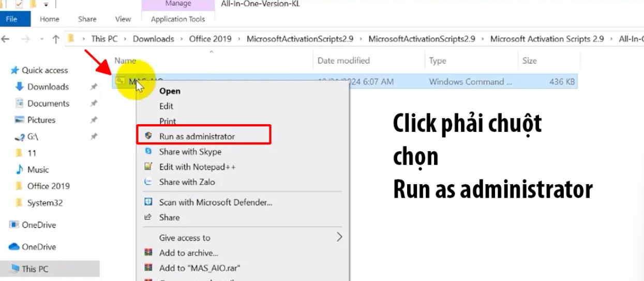Open the folder named 11 in sidebar
This screenshot has height=281, width=644.
point(32,153)
